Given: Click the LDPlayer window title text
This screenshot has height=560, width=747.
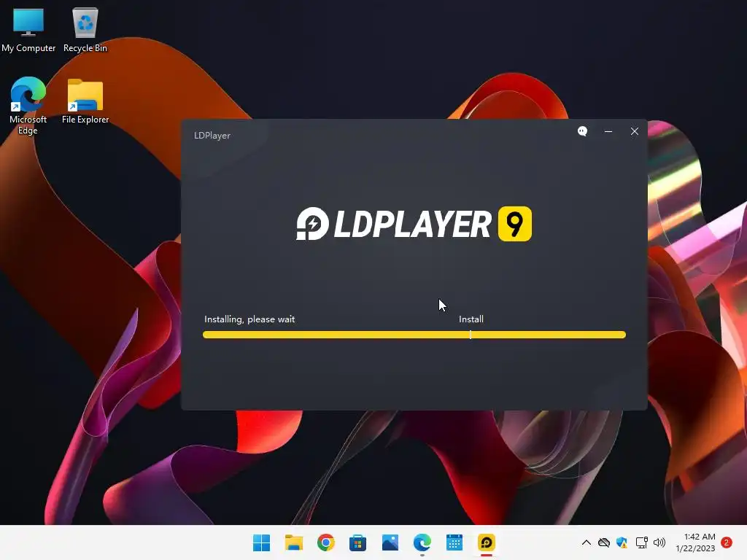Looking at the screenshot, I should [212, 136].
